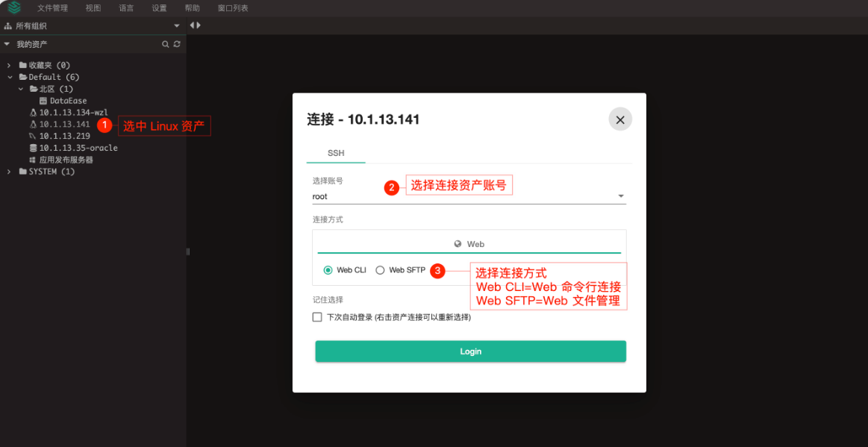Collapse the 我的资产 panel triangle

point(7,44)
